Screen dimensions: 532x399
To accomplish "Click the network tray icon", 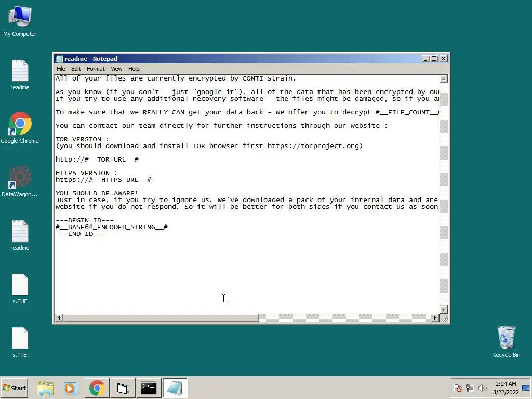I will pyautogui.click(x=470, y=388).
